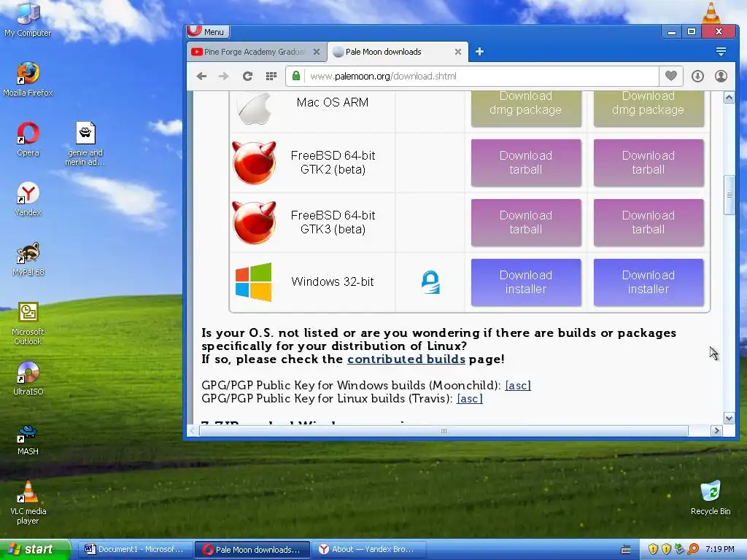The image size is (747, 560).
Task: Go forward to next page
Action: point(223,76)
